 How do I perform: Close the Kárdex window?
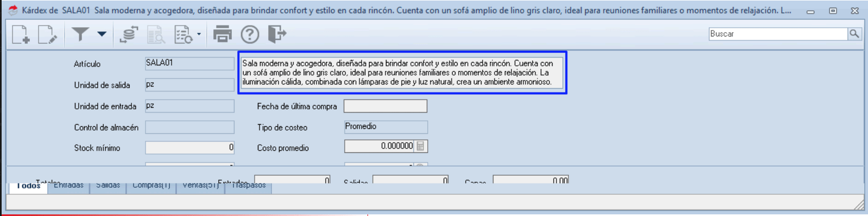point(854,11)
